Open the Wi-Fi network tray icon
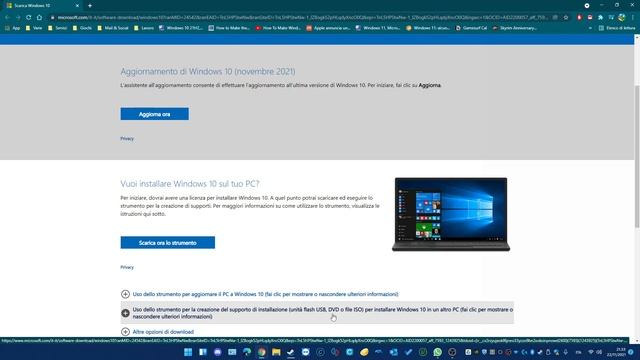 [591, 352]
